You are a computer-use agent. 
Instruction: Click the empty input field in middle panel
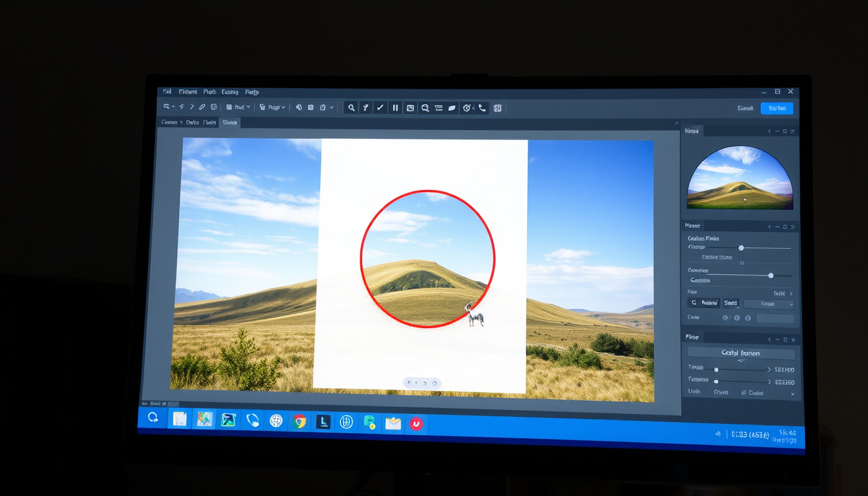[x=775, y=318]
